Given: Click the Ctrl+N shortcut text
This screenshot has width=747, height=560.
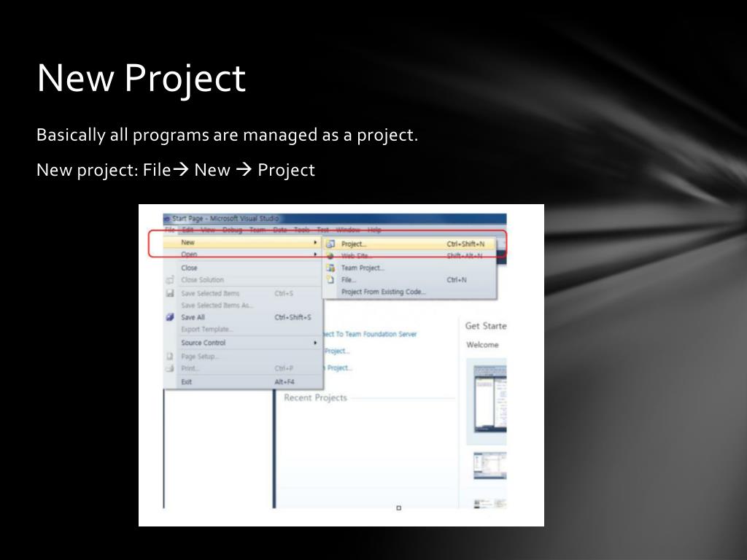Looking at the screenshot, I should tap(457, 279).
